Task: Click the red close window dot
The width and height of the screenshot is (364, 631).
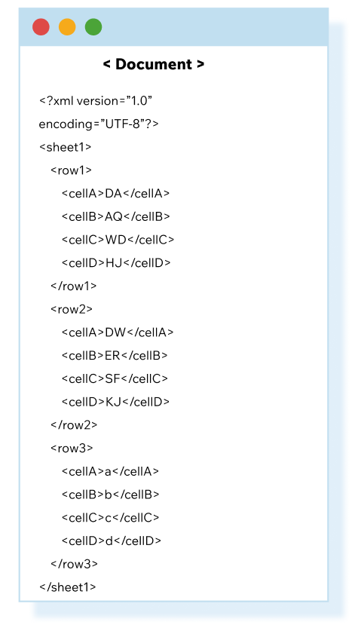Action: coord(41,27)
